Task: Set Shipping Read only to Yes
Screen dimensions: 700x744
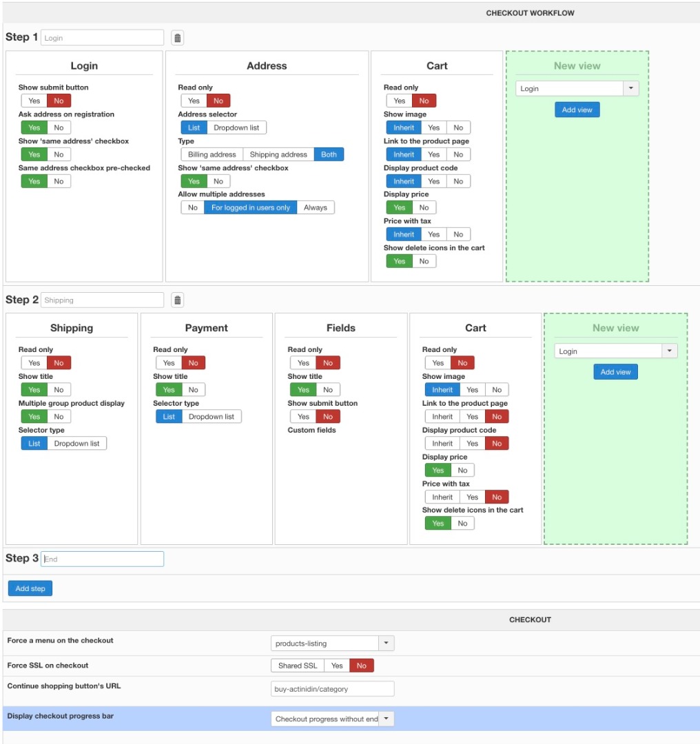Action: pos(34,363)
